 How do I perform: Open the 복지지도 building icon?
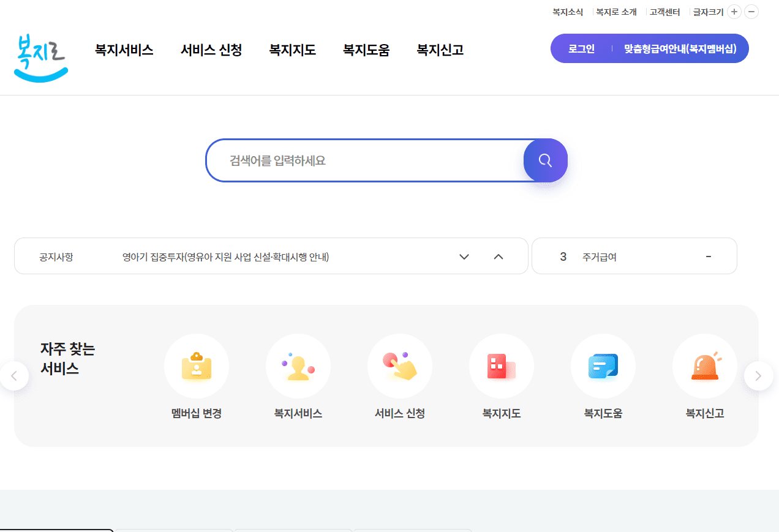501,365
